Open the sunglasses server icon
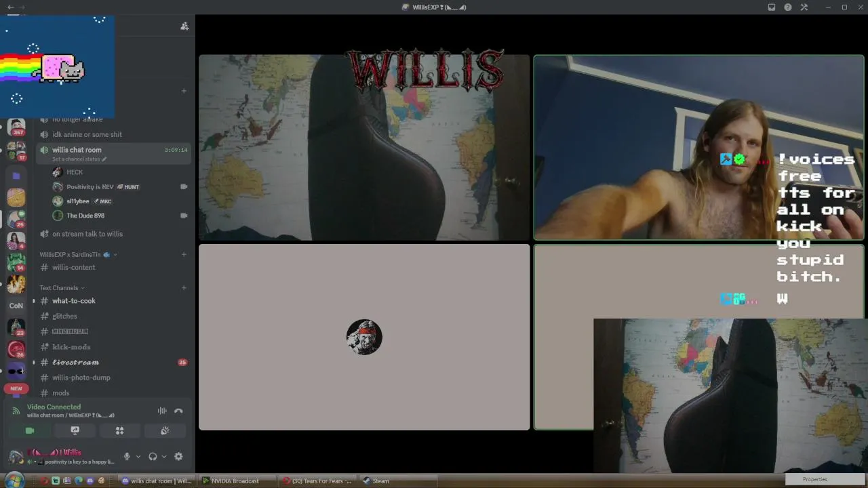Screen dimensions: 868x488 tap(16, 371)
